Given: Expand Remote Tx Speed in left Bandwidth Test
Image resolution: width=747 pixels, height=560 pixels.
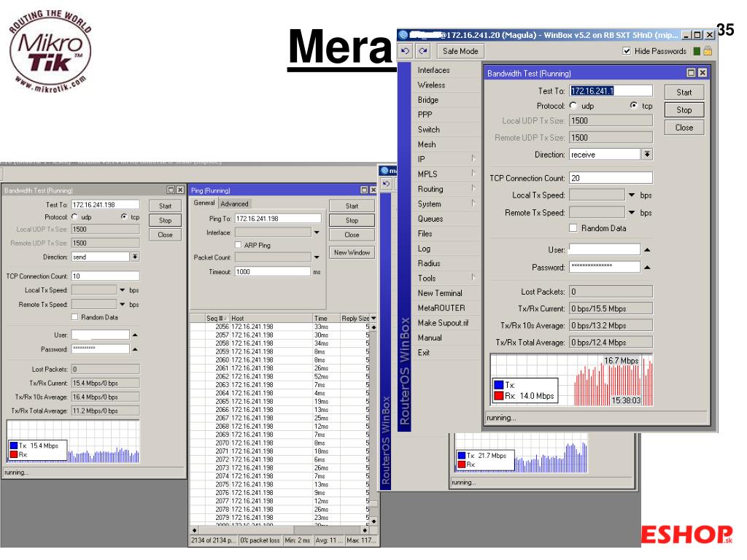Looking at the screenshot, I should click(x=123, y=304).
